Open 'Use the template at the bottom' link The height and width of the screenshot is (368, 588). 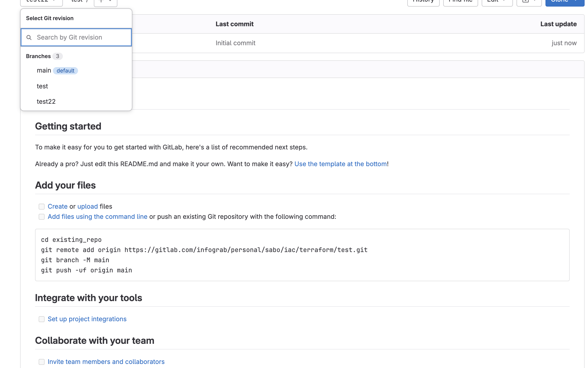340,164
